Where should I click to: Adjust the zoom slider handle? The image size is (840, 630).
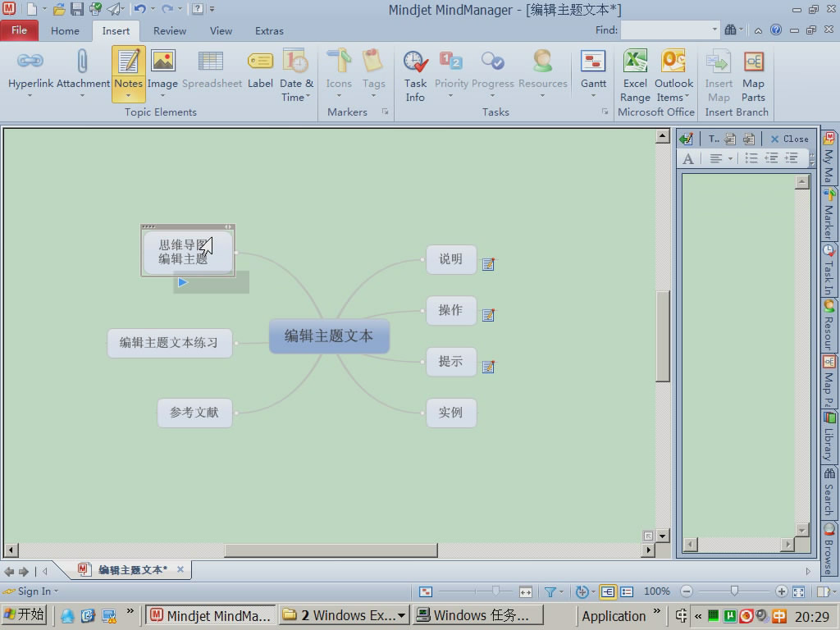click(x=734, y=591)
